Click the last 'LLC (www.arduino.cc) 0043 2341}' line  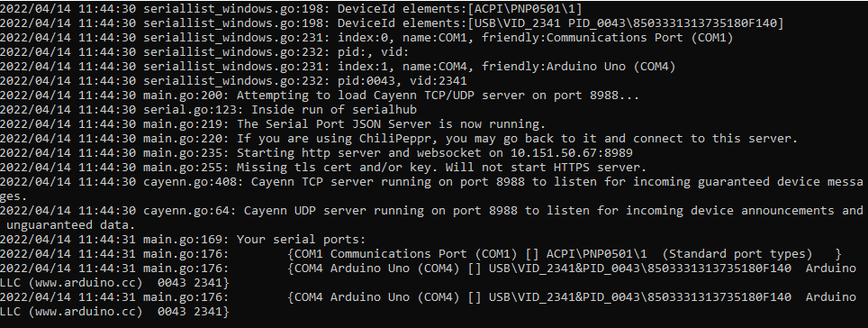[114, 312]
